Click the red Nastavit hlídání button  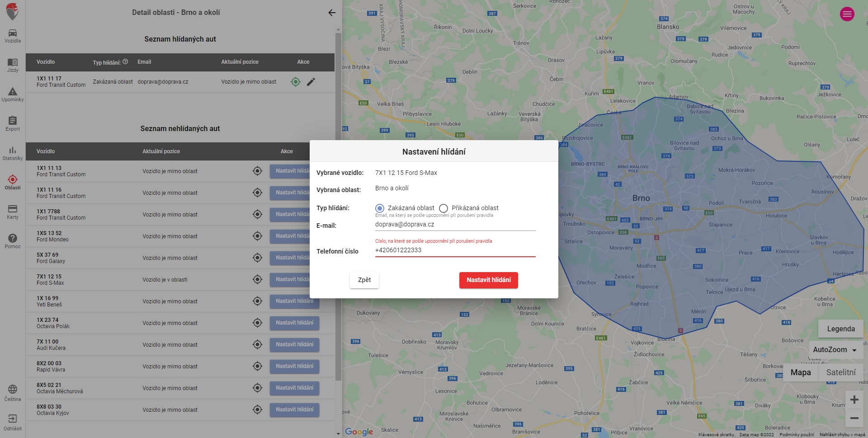coord(488,280)
